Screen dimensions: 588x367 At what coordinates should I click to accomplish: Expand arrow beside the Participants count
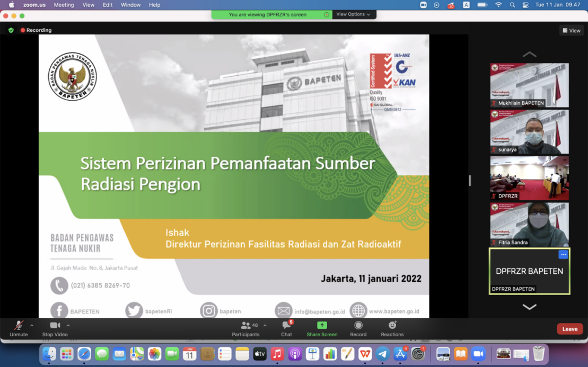265,326
